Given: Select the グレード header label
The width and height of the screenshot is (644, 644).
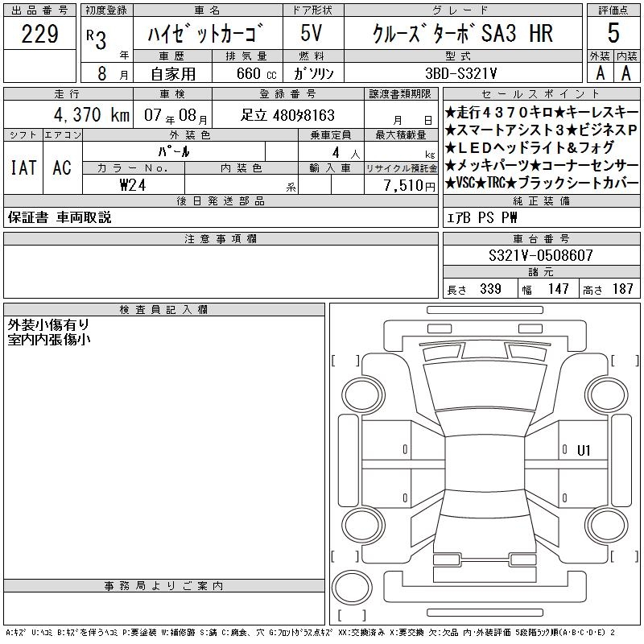Looking at the screenshot, I should (x=463, y=10).
